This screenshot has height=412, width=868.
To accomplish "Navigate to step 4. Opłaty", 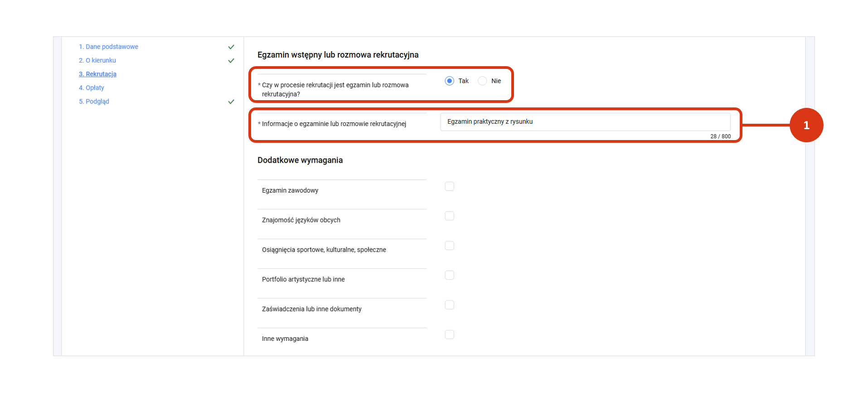I will pos(92,88).
